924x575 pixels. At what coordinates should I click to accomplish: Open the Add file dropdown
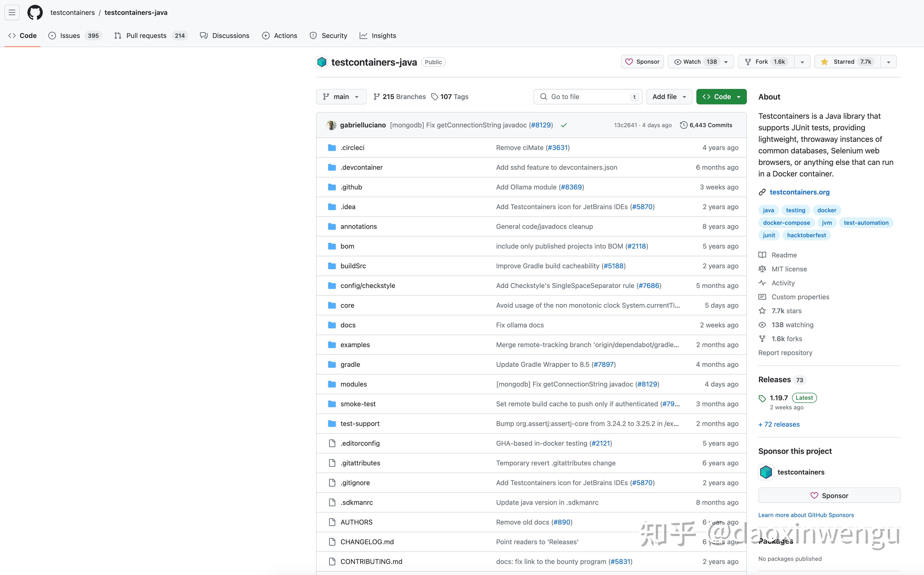[x=669, y=97]
